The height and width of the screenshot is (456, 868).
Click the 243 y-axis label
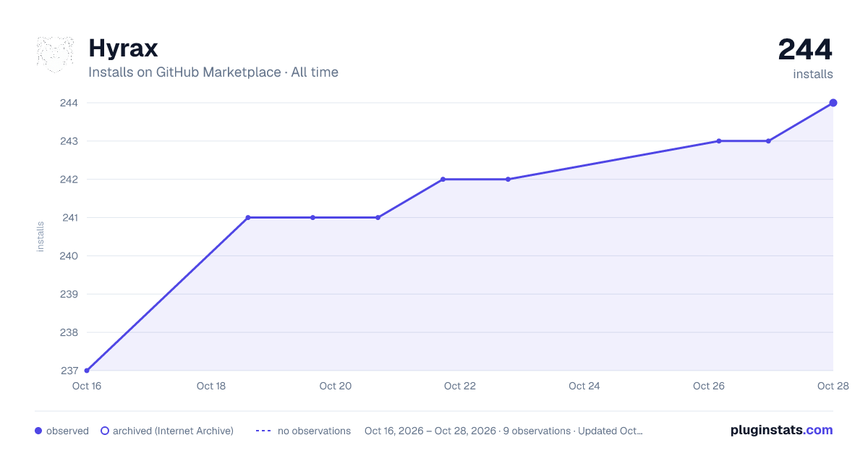pyautogui.click(x=69, y=141)
